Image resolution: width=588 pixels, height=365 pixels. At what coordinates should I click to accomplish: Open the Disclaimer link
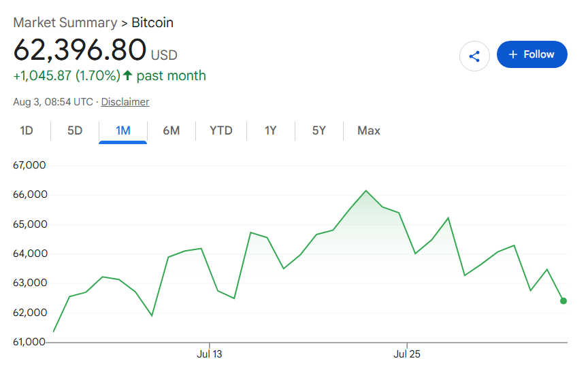pyautogui.click(x=125, y=102)
